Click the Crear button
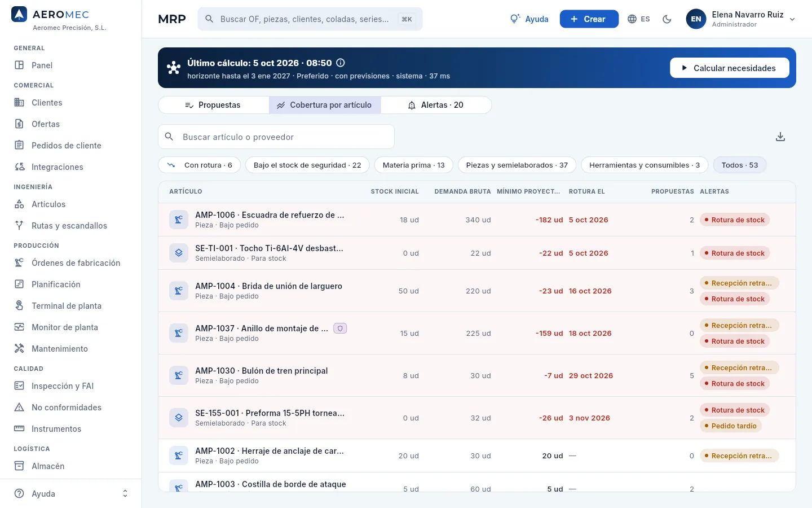Viewport: 812px width, 508px height. coord(589,19)
